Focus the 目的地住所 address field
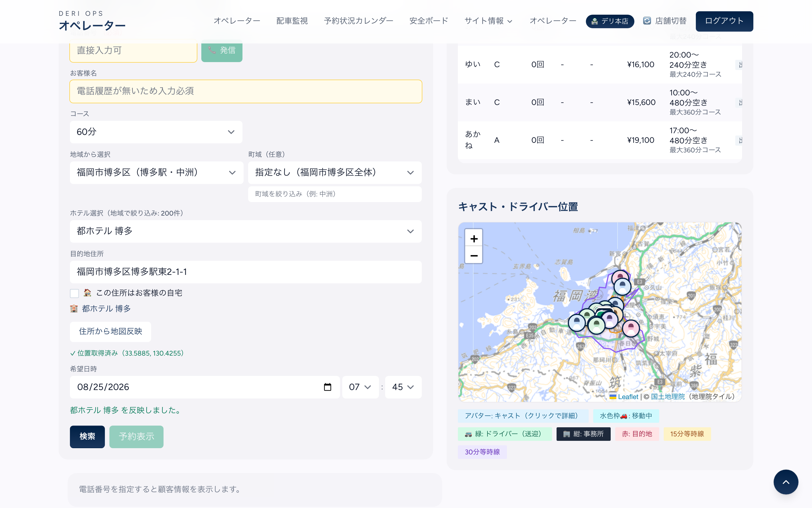Viewport: 812px width, 508px height. [x=246, y=272]
